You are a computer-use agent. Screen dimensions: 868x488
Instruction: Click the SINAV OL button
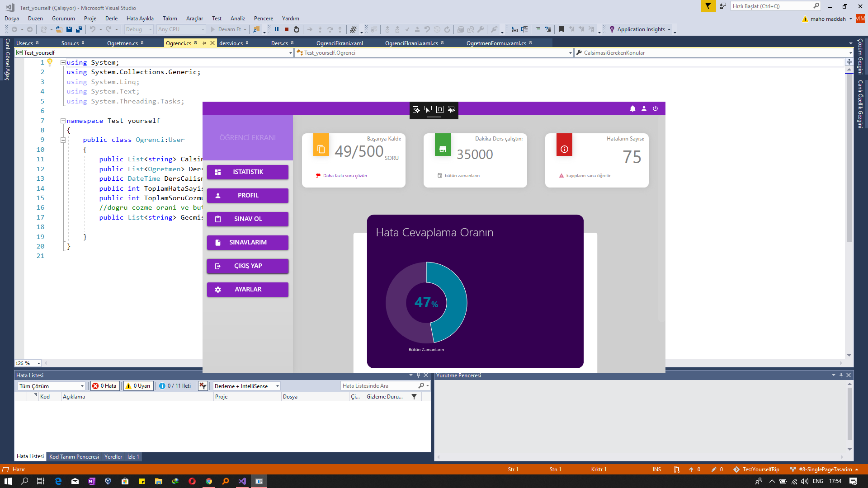coord(248,219)
